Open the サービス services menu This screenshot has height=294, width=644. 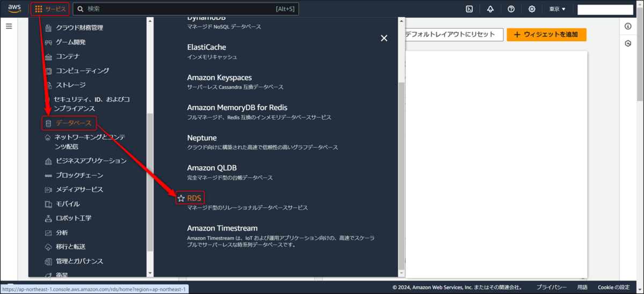tap(50, 9)
